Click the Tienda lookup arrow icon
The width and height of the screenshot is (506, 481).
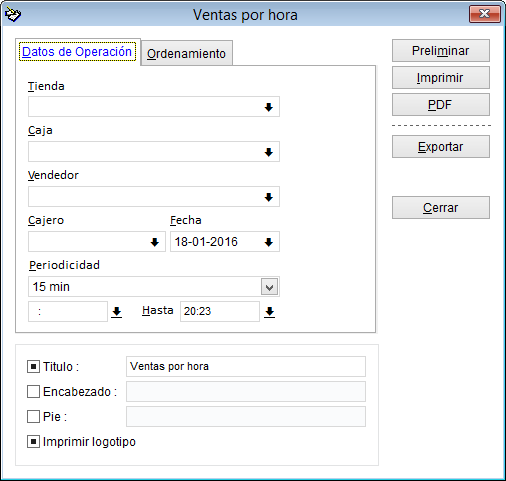[269, 107]
